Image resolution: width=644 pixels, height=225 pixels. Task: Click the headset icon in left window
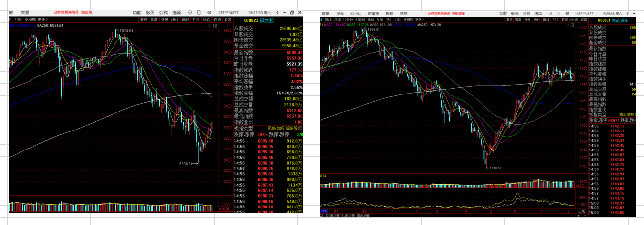pyautogui.click(x=190, y=13)
